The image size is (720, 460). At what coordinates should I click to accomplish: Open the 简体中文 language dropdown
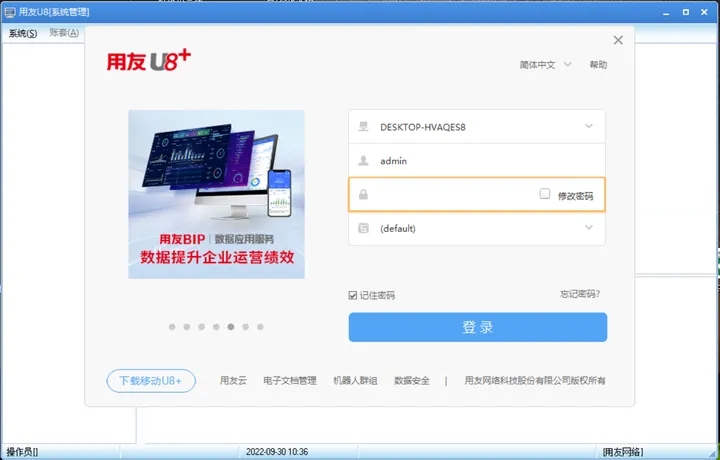(x=546, y=65)
